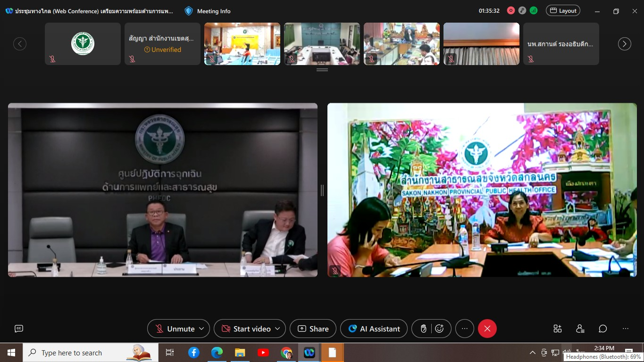Viewport: 644px width, 362px height.
Task: Click the Unverified label on participant tile
Action: click(x=162, y=49)
